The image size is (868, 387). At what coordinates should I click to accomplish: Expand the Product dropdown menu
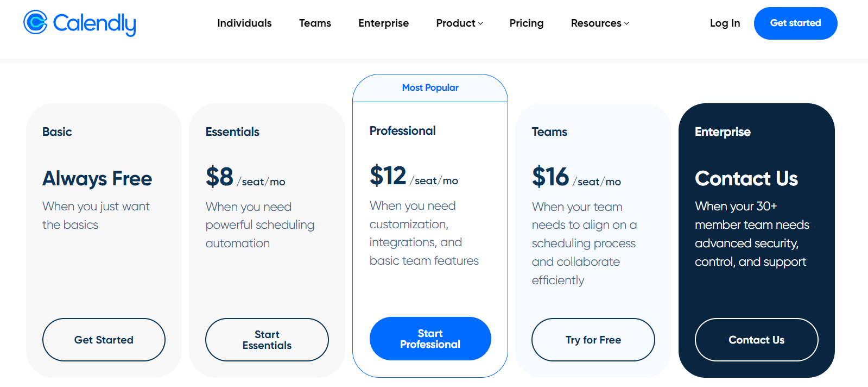click(x=455, y=23)
